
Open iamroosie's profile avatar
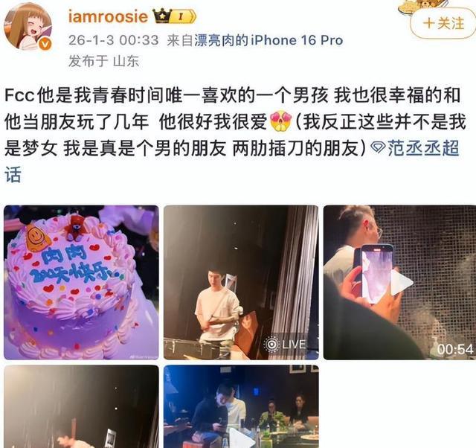pos(28,26)
